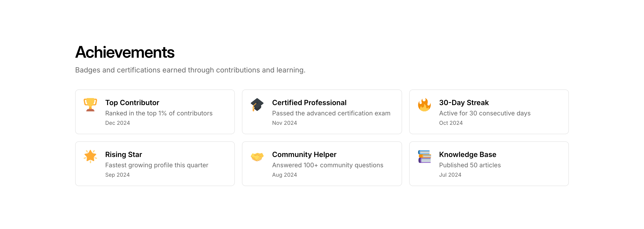Click "Answered 100+ community questions" text

click(x=328, y=165)
